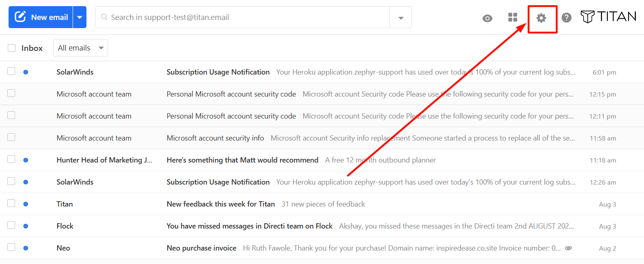Open the Neo purchase invoice email

(322, 248)
